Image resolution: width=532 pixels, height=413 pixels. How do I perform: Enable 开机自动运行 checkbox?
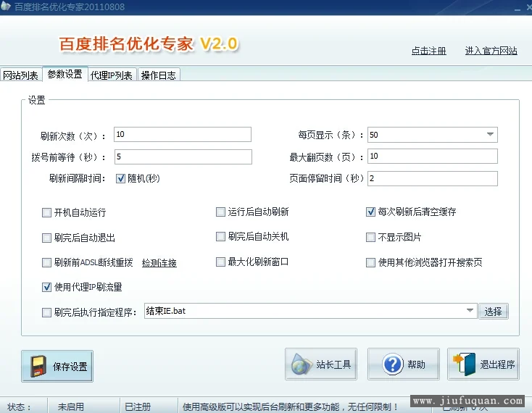click(47, 213)
